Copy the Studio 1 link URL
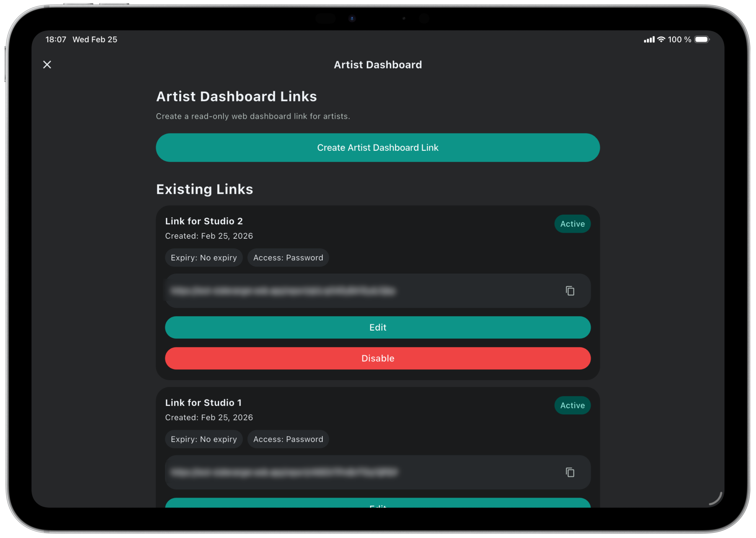Image resolution: width=756 pixels, height=538 pixels. tap(570, 472)
